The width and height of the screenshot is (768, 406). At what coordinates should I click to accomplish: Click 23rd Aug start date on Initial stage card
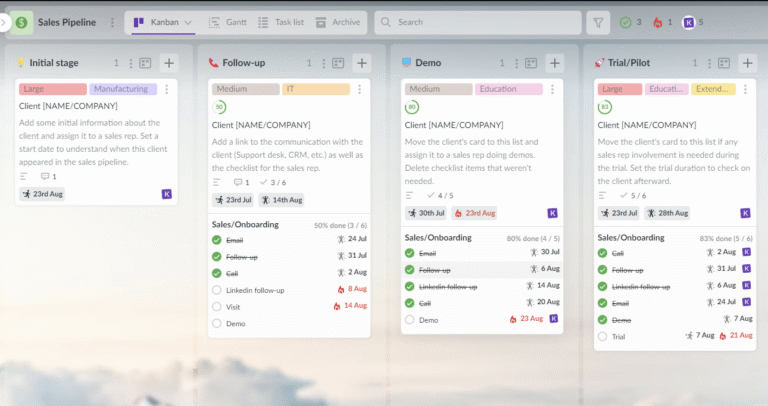point(43,194)
